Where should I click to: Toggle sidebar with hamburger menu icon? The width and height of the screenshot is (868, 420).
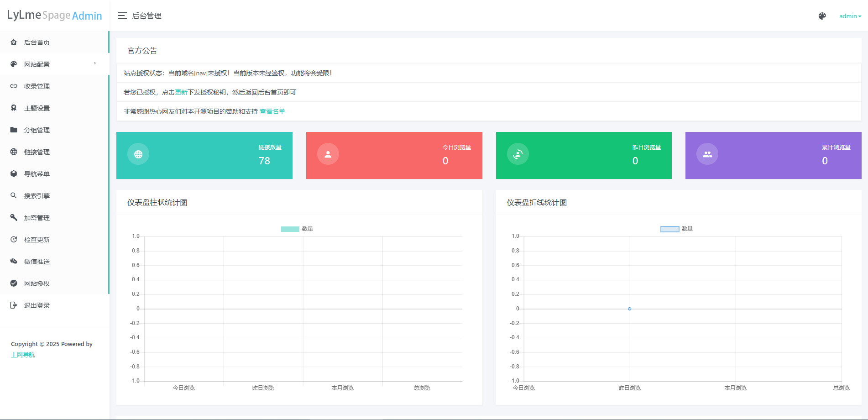[122, 15]
